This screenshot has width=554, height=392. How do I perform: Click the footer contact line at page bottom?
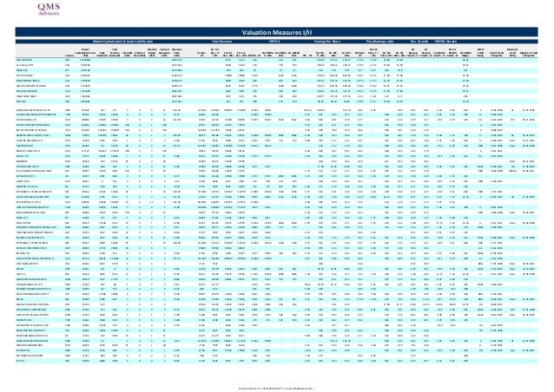(277, 389)
